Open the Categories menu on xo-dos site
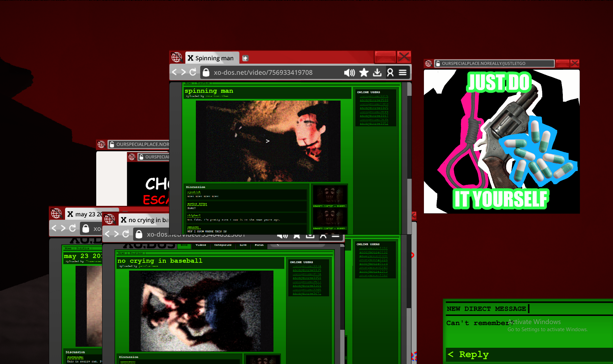Screen dimensions: 613x364 (223, 245)
